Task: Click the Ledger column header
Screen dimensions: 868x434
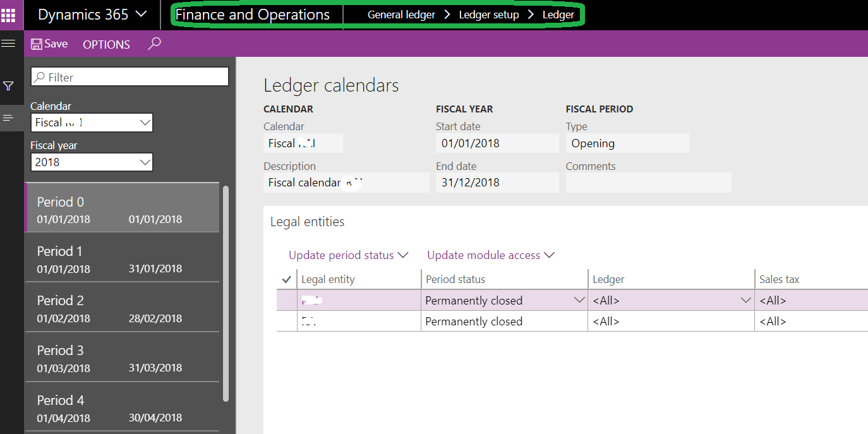Action: pos(671,279)
